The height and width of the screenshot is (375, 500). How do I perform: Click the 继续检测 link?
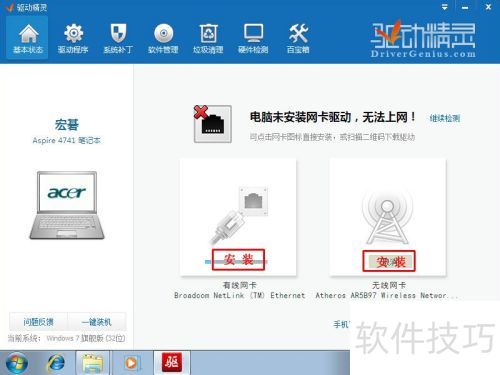(x=445, y=118)
